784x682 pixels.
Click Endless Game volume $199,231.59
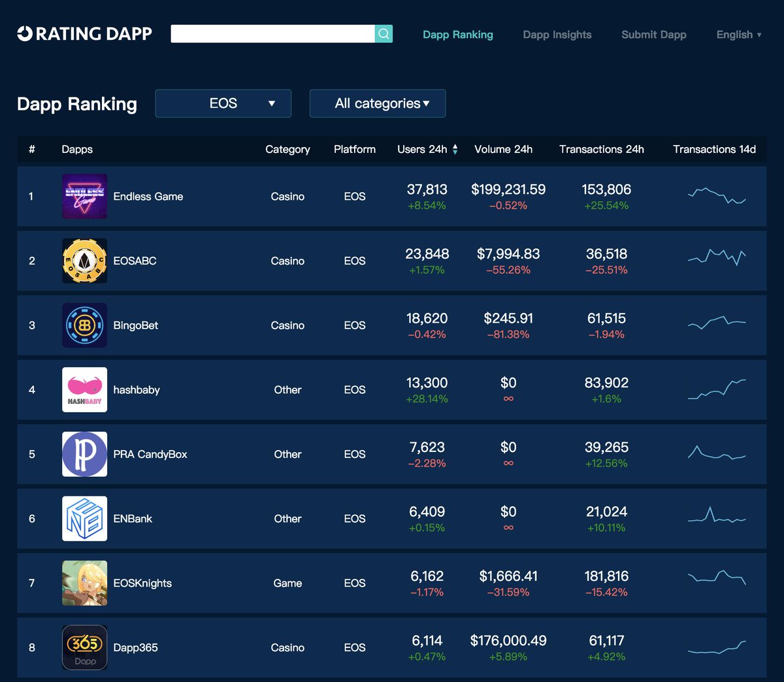point(508,189)
